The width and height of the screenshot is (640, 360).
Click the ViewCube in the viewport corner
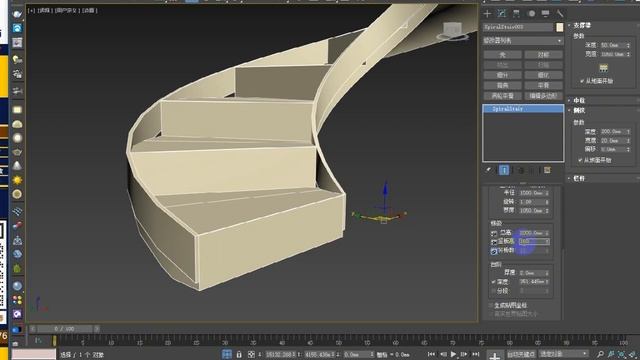coord(452,31)
